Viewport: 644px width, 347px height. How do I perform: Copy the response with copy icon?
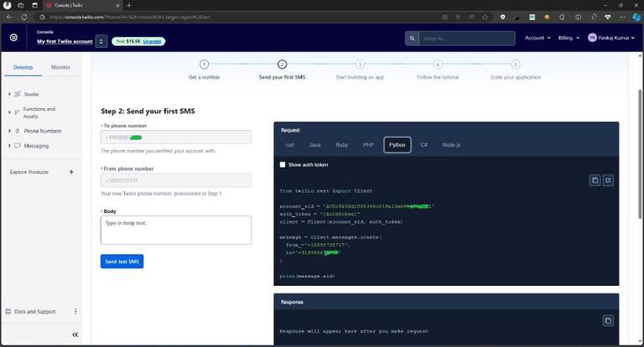point(608,321)
